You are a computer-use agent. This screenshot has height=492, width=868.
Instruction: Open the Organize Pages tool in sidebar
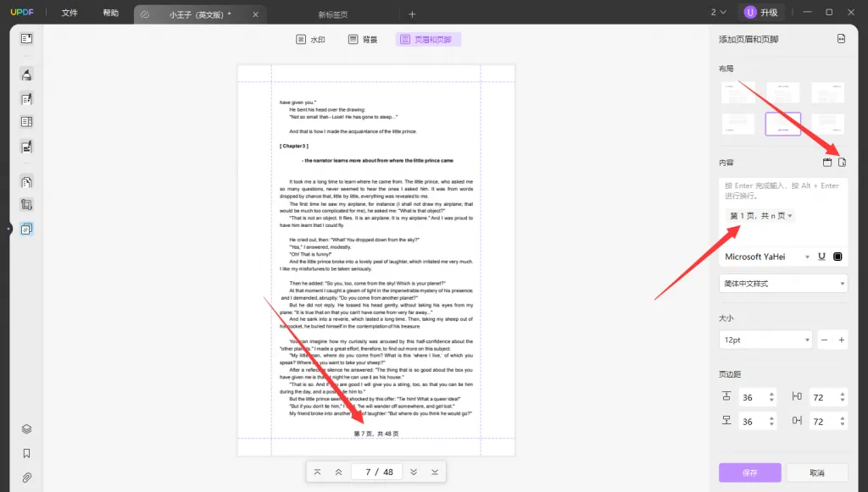(x=26, y=182)
